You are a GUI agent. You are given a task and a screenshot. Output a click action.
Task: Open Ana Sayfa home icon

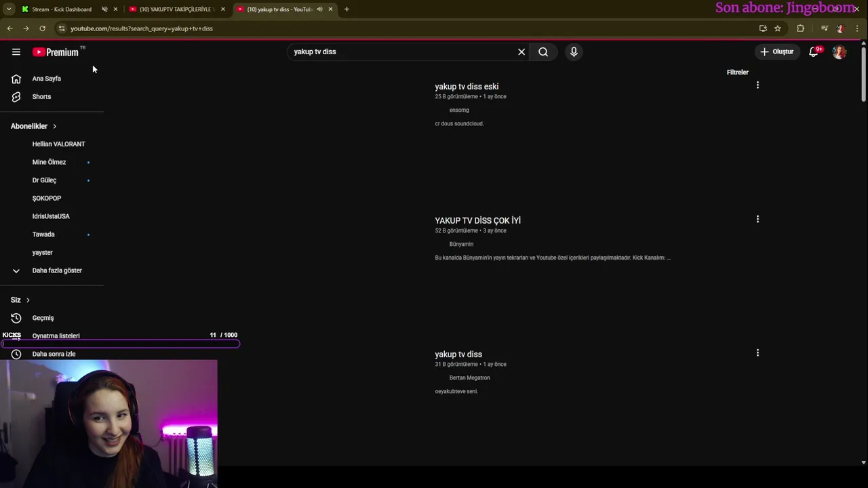pyautogui.click(x=16, y=79)
